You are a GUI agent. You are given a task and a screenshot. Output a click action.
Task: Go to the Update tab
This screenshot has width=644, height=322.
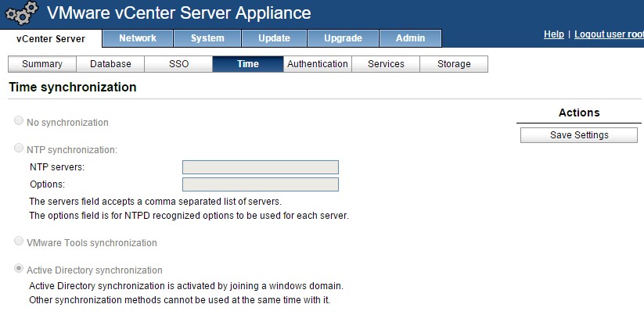[x=274, y=38]
